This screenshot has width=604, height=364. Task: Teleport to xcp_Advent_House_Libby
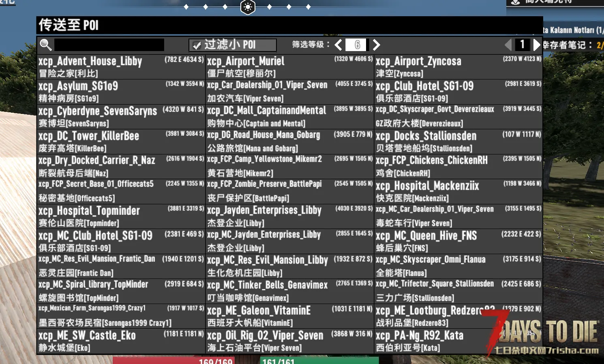pyautogui.click(x=121, y=67)
